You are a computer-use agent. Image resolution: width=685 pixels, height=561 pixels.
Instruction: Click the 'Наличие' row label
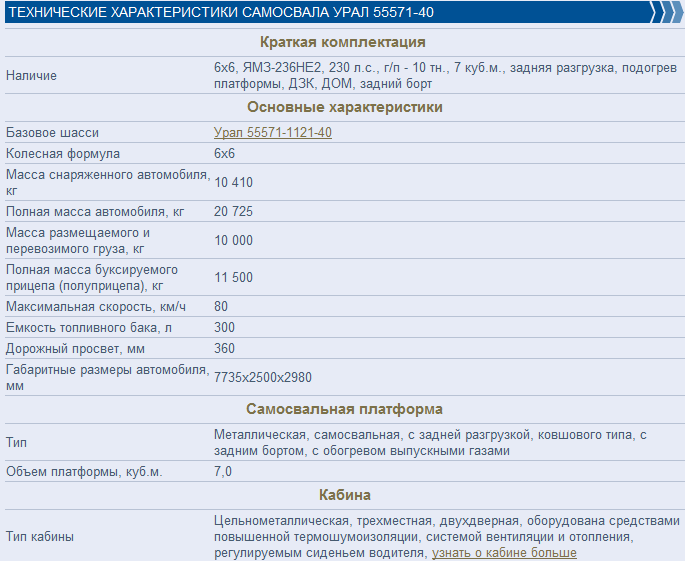click(x=31, y=76)
